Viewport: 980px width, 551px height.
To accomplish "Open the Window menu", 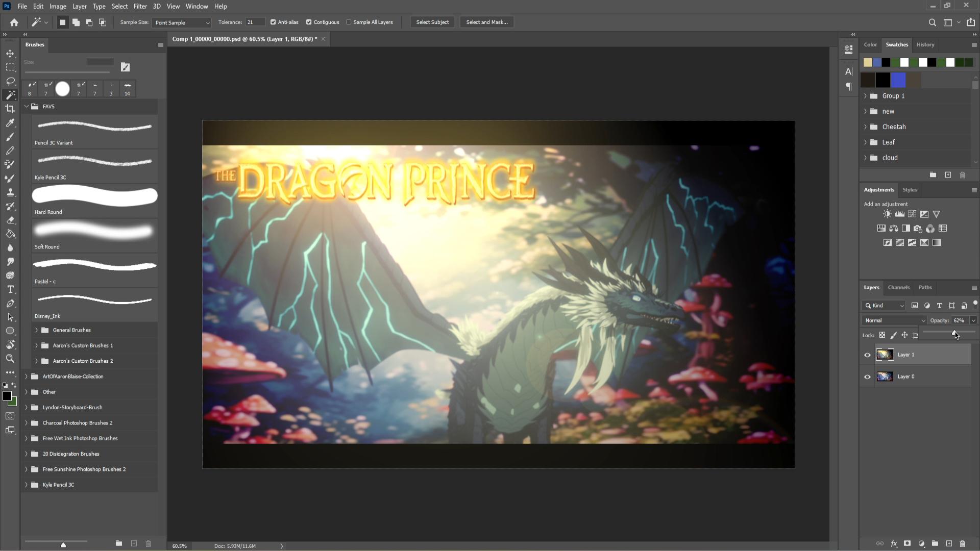I will click(197, 6).
